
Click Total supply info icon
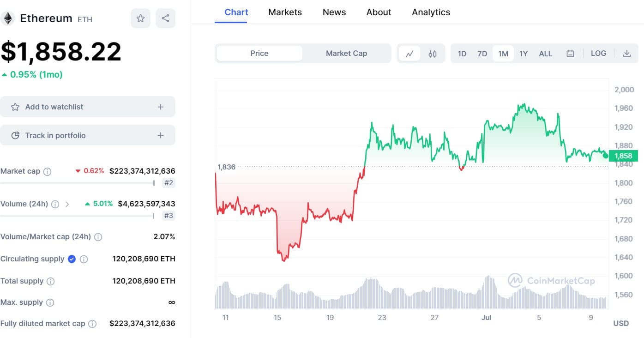(x=51, y=281)
